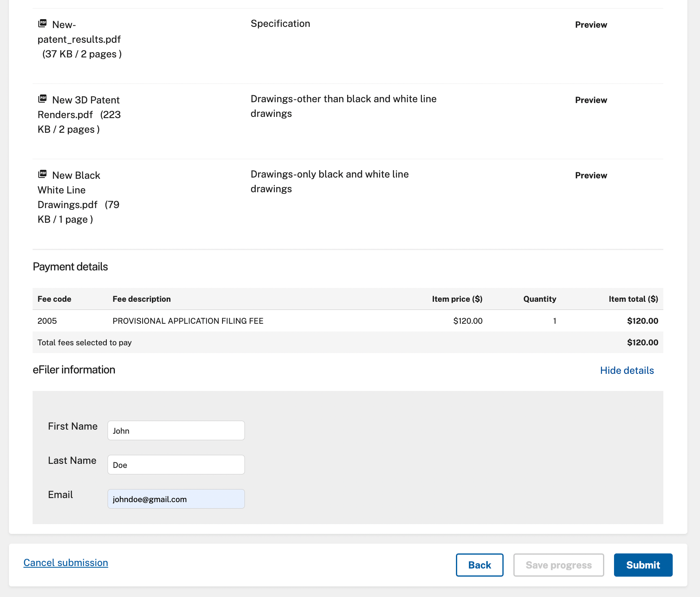
Task: Click the Save progress button
Action: pos(559,565)
